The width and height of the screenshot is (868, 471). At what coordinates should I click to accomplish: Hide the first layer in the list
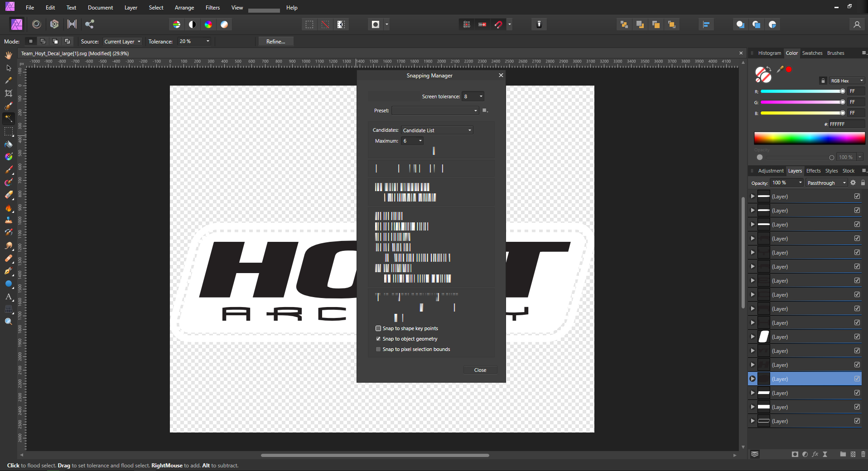tap(857, 196)
